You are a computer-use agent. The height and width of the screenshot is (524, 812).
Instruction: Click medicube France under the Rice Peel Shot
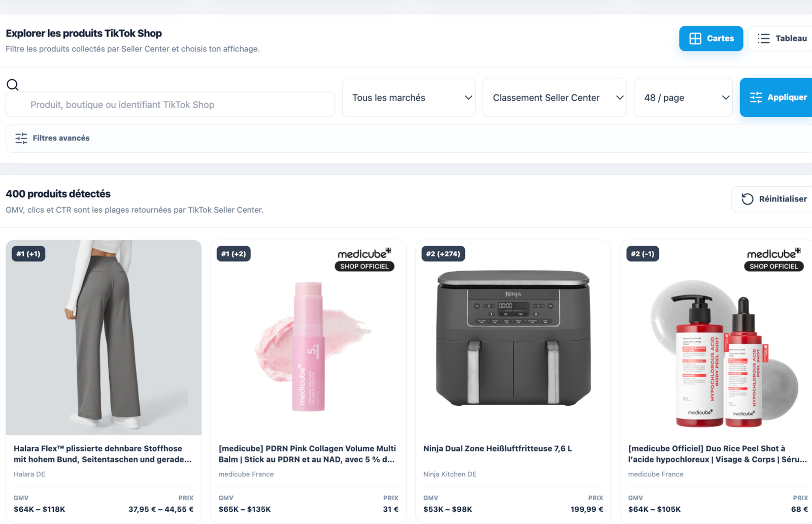pos(656,474)
